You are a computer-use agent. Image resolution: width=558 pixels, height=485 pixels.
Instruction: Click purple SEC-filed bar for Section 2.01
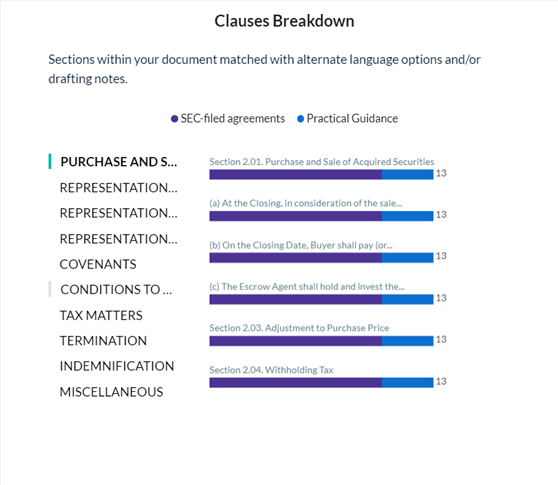point(296,174)
